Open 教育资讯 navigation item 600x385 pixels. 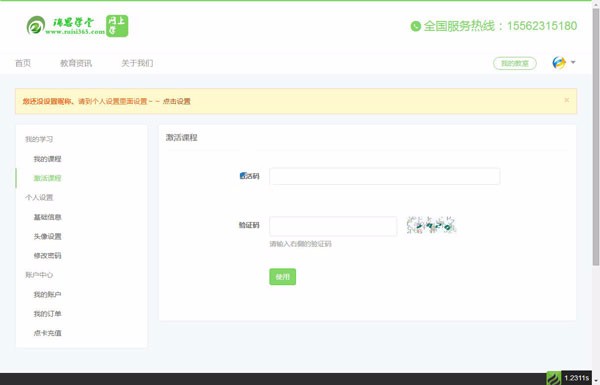click(x=76, y=63)
